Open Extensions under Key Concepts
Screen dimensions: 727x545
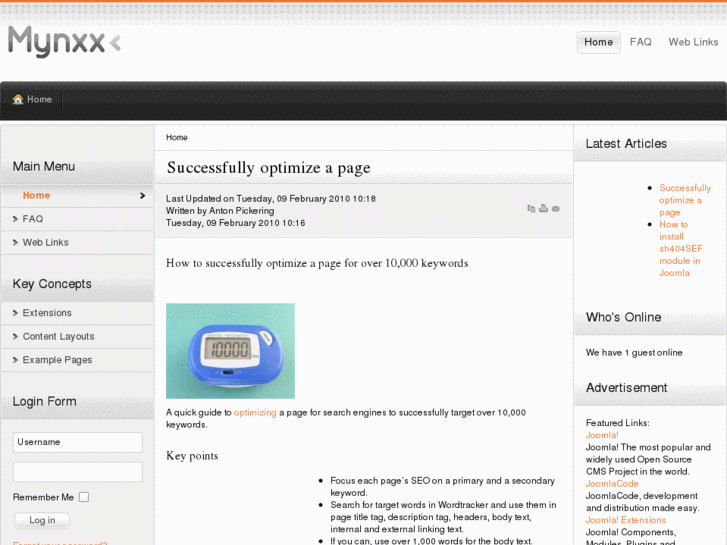[77, 313]
